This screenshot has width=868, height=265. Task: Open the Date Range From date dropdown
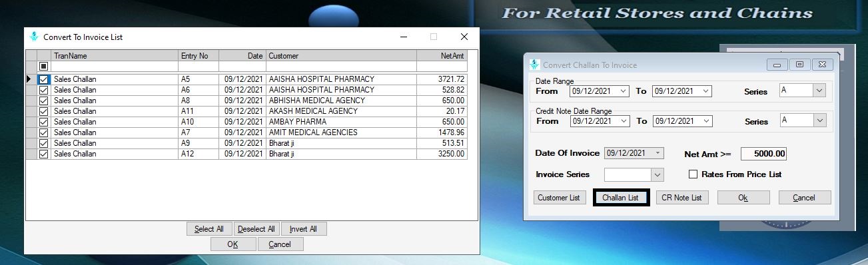tap(624, 91)
